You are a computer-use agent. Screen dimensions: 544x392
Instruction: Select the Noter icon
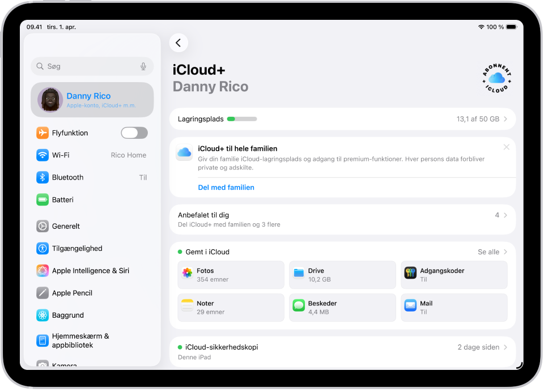(x=188, y=305)
